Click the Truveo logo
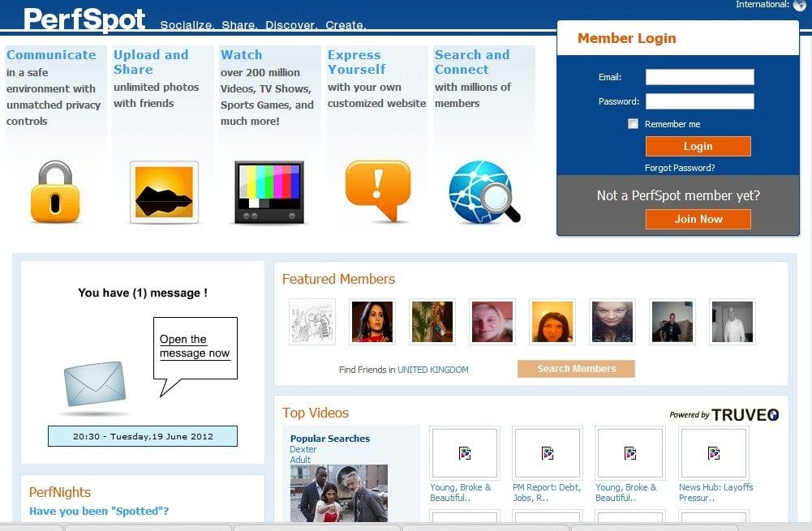 (x=745, y=414)
